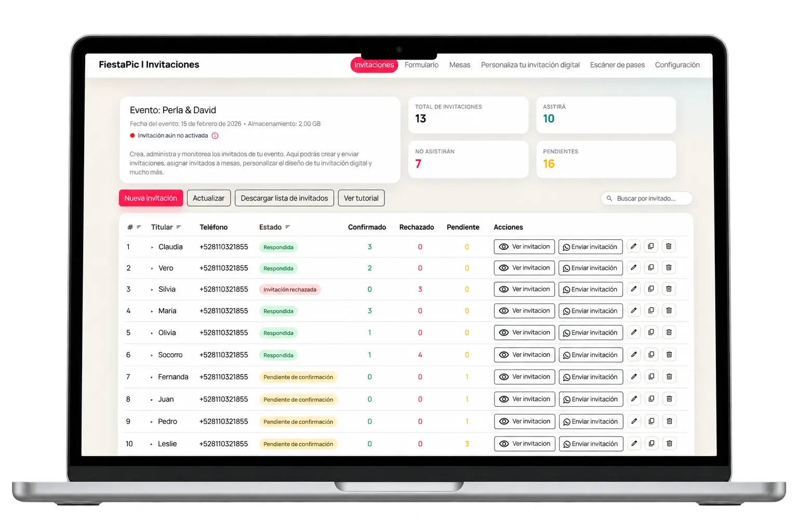The width and height of the screenshot is (798, 532).
Task: Open the Configuración tab
Action: click(677, 65)
